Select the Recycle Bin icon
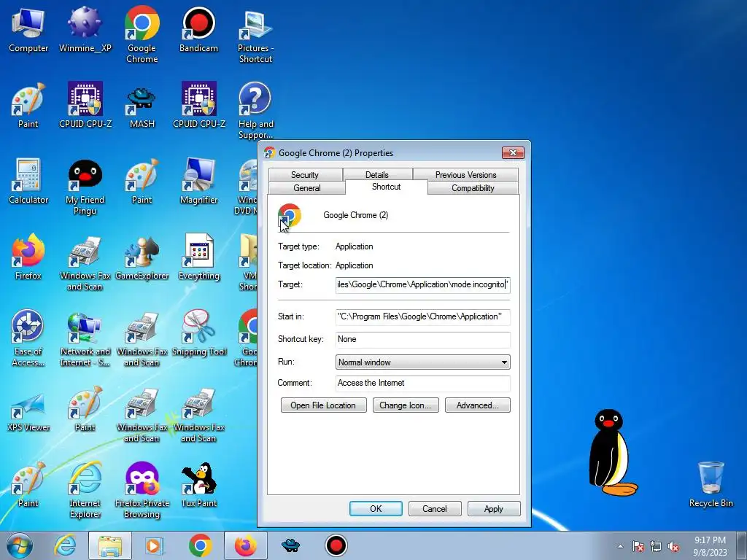747x560 pixels. pos(711,485)
